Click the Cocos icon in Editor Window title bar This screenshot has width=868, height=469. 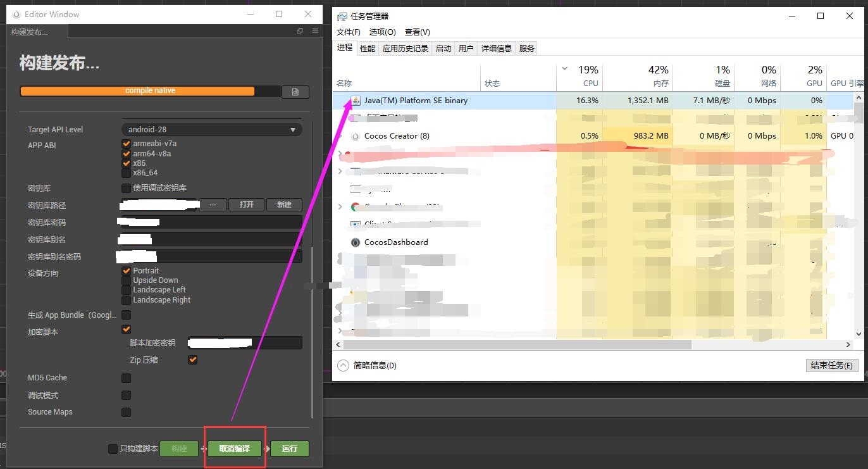coord(16,14)
